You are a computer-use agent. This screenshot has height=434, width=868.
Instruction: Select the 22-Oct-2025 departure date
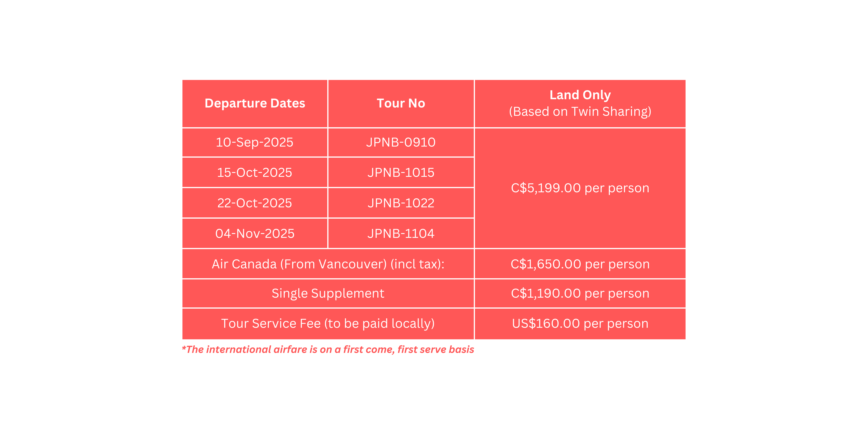coord(255,203)
